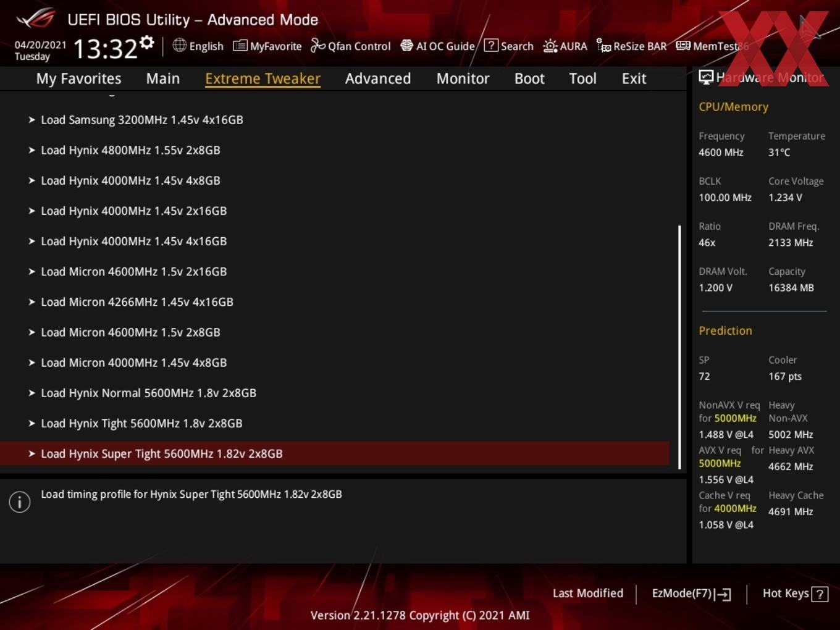
Task: Switch to Tool tab
Action: [582, 78]
